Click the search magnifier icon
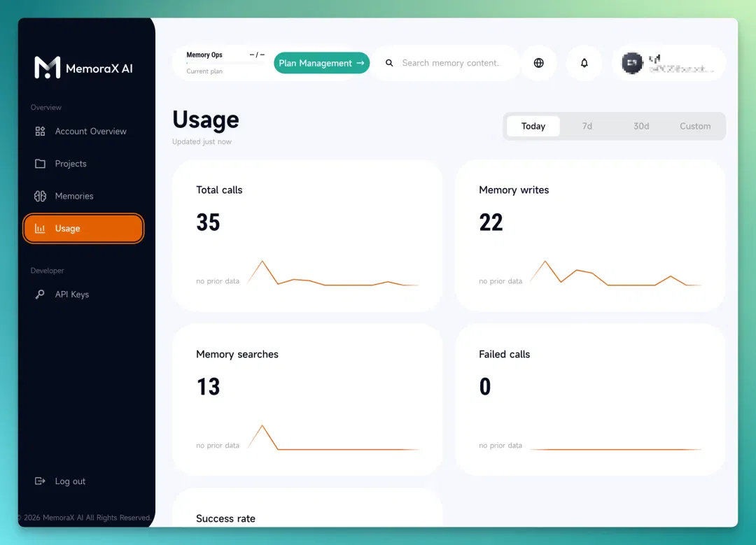 (x=389, y=63)
